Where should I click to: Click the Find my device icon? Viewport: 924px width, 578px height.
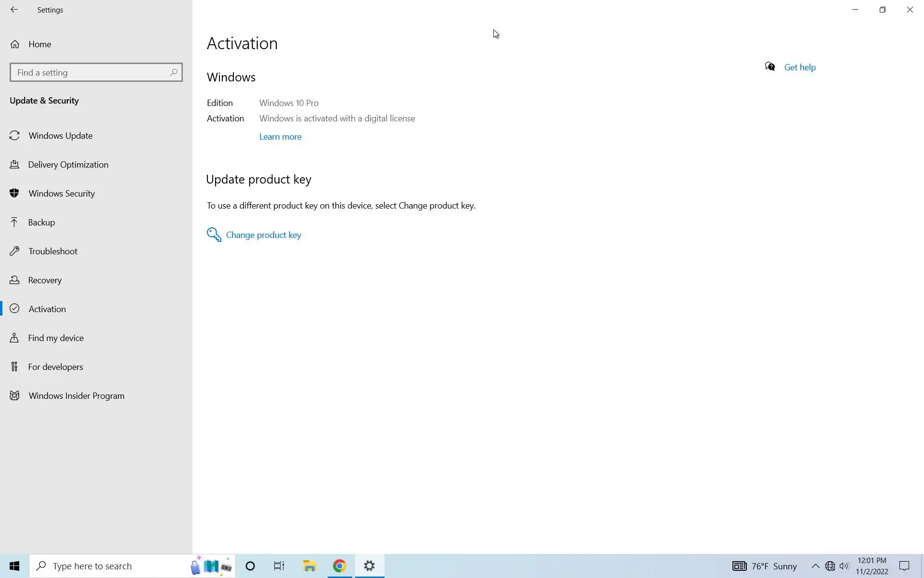14,338
